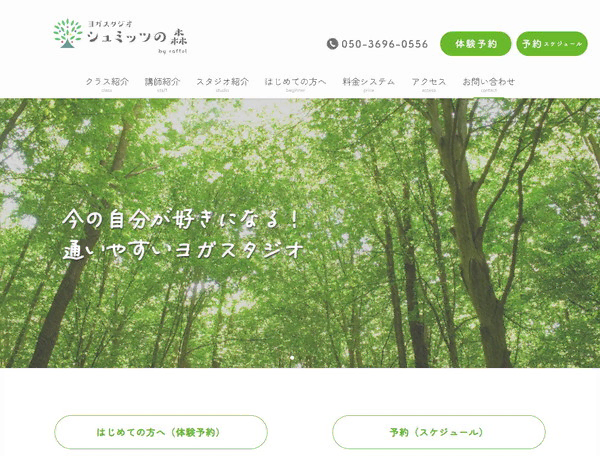Open the お問い合わせ contact page
Viewport: 600px width, 456px height.
[489, 85]
